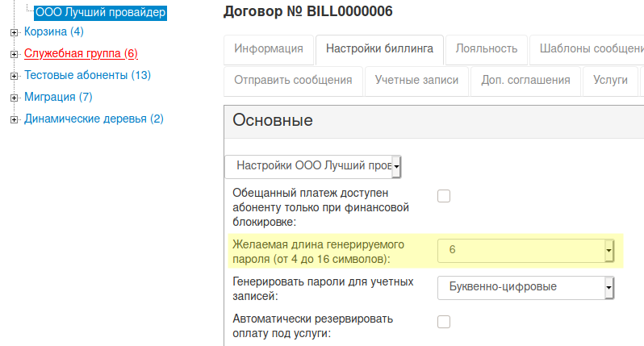Open the Доп. соглашения tab
Viewport: 644px width, 346px height.
[x=525, y=81]
